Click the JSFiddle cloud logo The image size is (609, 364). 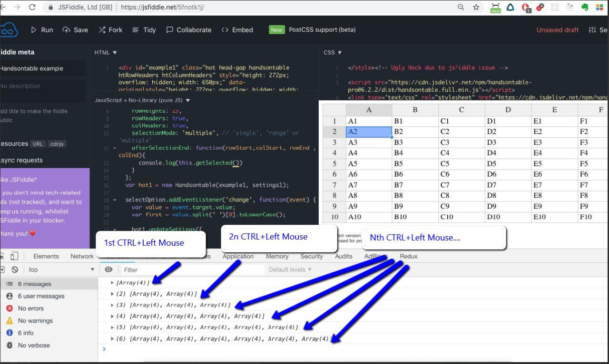coord(9,30)
